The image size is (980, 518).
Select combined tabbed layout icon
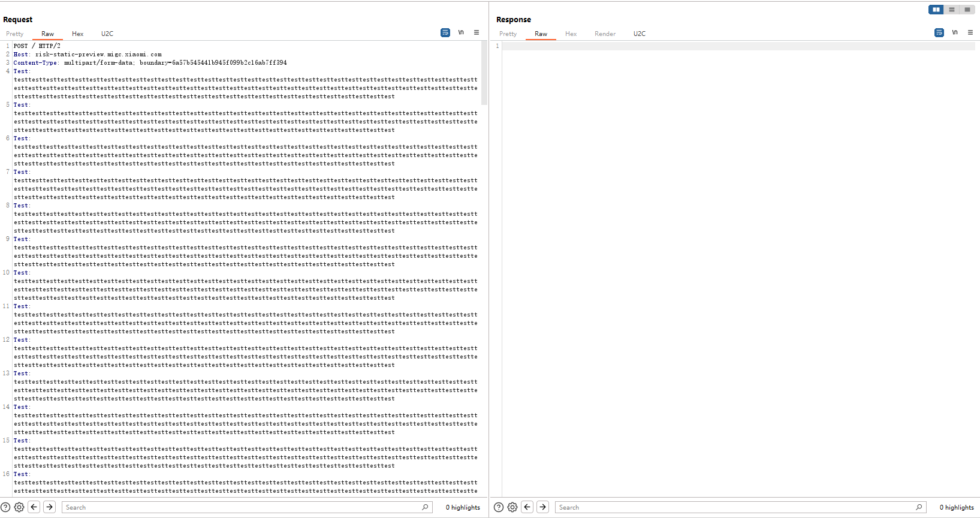pyautogui.click(x=967, y=10)
